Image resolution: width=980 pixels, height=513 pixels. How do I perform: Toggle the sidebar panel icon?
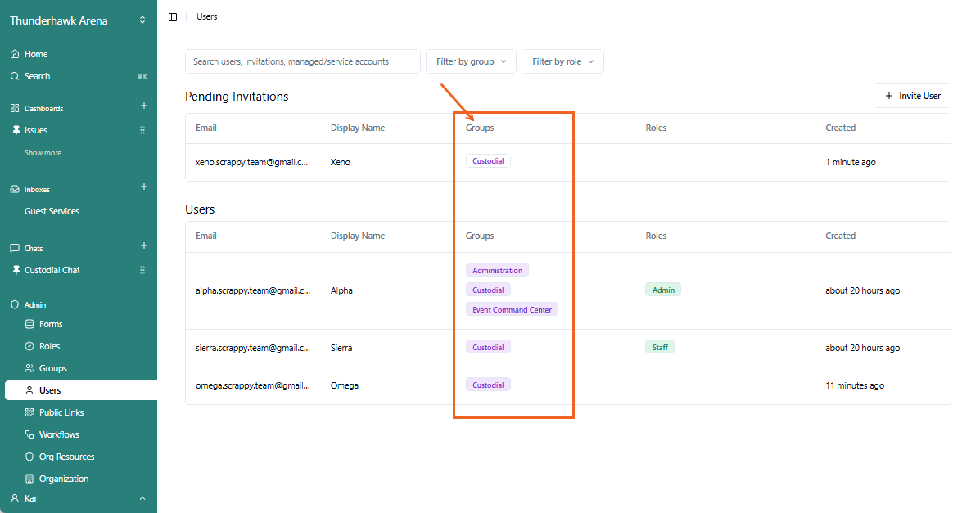tap(173, 17)
